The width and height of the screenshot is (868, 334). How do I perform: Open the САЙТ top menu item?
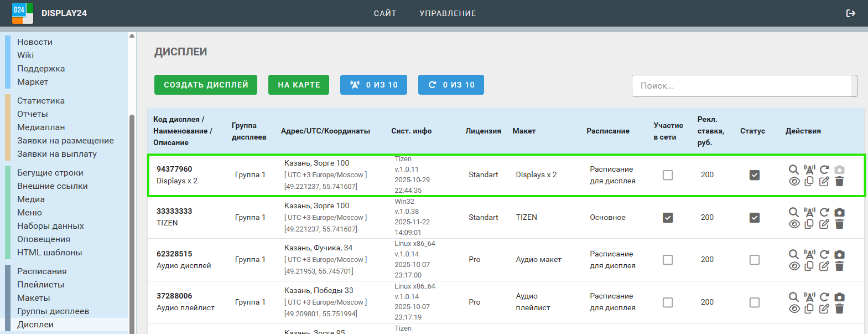click(385, 13)
